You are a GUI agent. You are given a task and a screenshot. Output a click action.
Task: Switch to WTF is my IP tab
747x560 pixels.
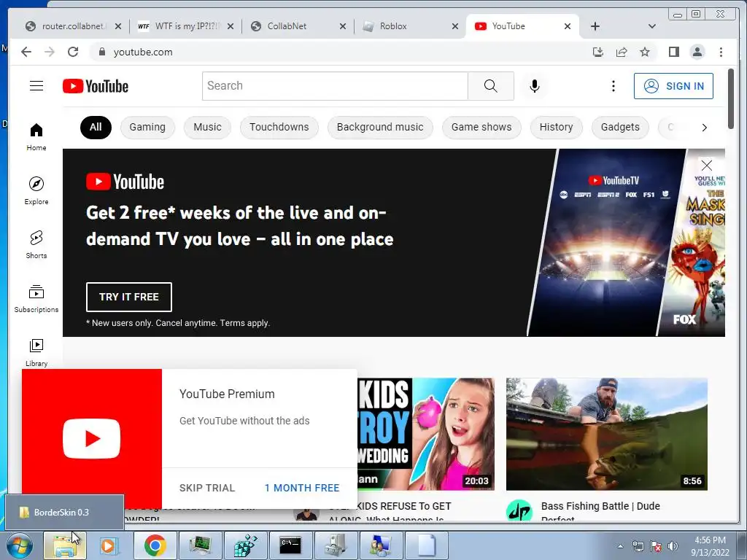coord(179,26)
